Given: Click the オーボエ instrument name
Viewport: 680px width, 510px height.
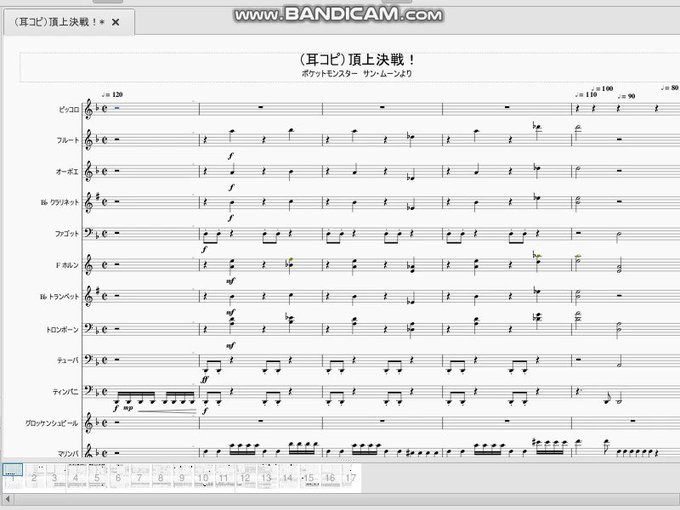Looking at the screenshot, I should click(x=67, y=172).
